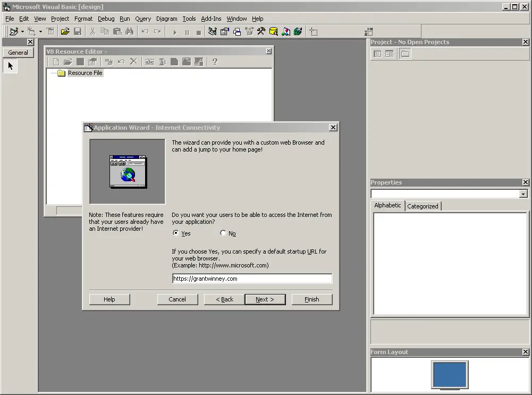Viewport: 532px width, 395px height.
Task: Click the Save Project floppy icon
Action: click(78, 31)
